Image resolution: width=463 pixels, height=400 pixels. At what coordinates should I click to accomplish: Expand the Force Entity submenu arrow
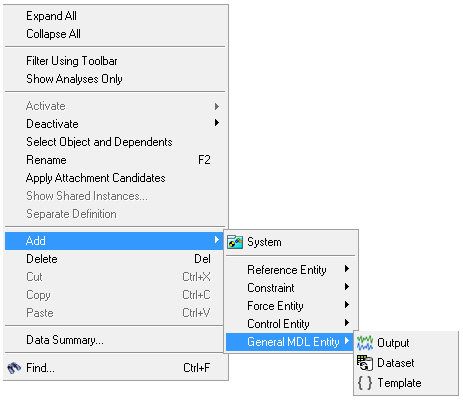click(347, 305)
